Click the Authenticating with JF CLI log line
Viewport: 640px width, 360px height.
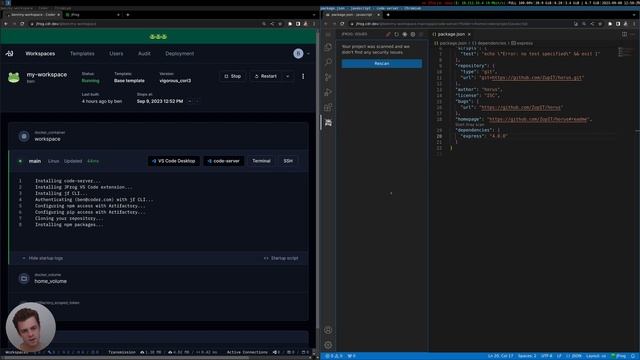[94, 200]
